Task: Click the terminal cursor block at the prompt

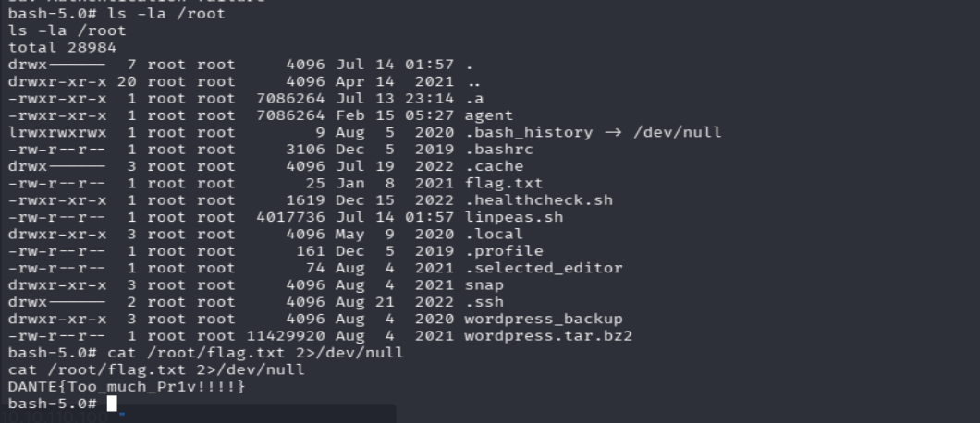Action: coord(112,404)
